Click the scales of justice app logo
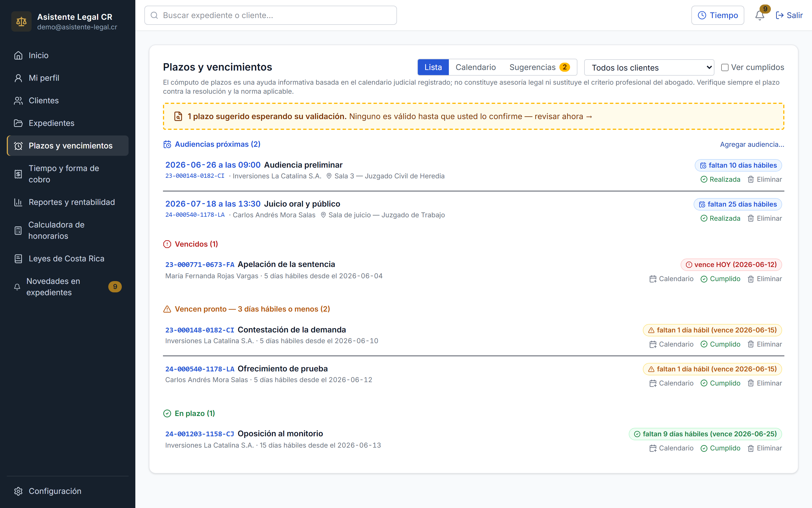This screenshot has width=812, height=508. (x=21, y=21)
